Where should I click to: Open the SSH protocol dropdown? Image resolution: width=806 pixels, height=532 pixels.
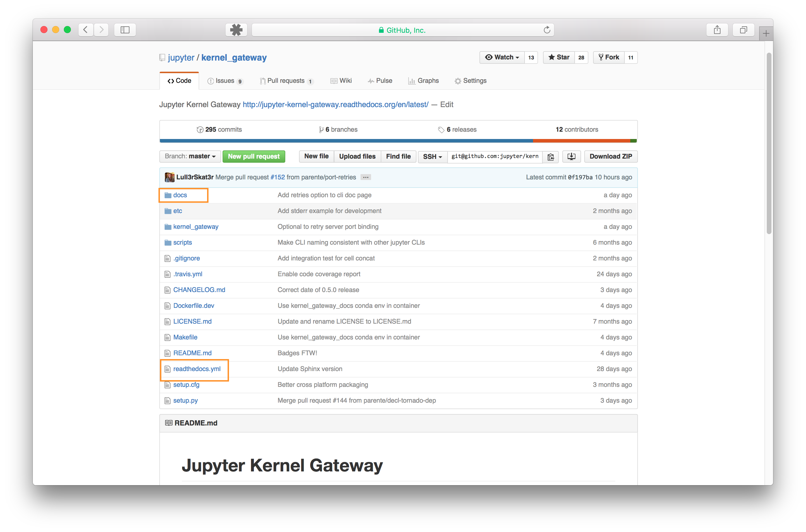[432, 157]
